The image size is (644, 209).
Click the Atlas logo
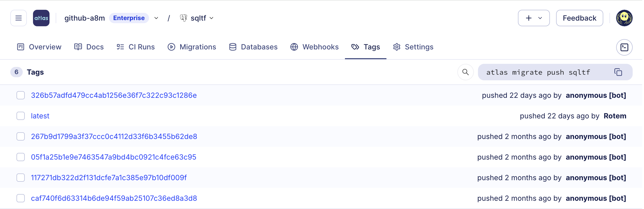(41, 18)
